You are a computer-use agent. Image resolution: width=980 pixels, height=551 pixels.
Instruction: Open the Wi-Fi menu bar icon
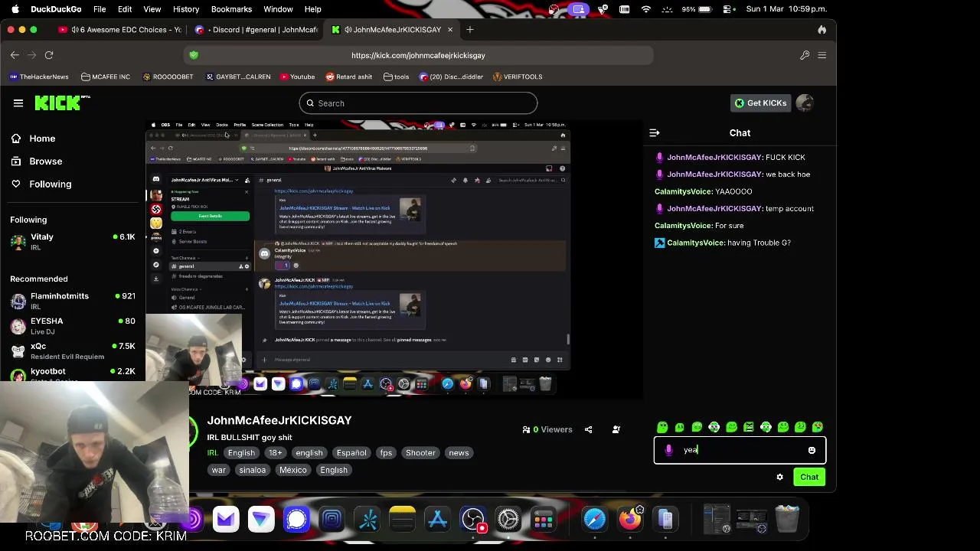click(646, 9)
